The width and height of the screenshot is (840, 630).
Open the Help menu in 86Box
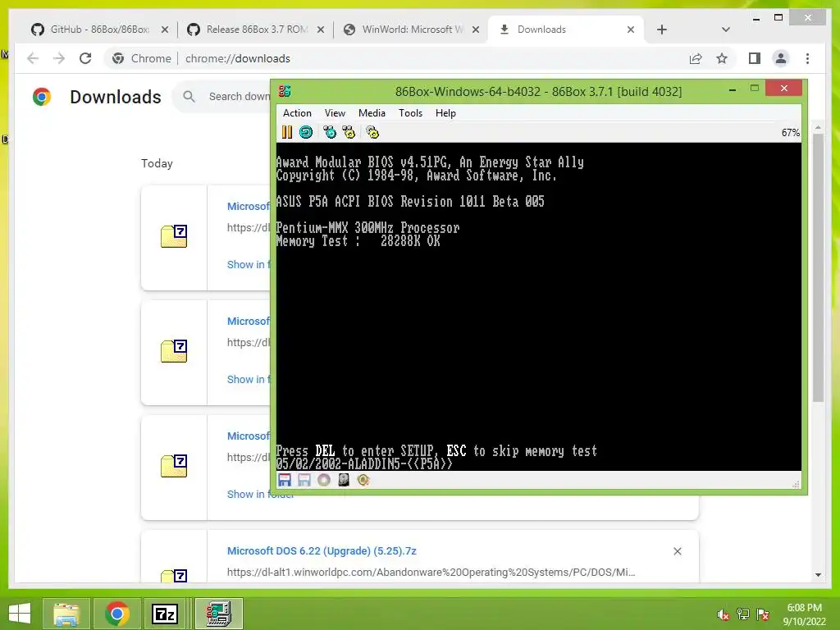[x=445, y=113]
